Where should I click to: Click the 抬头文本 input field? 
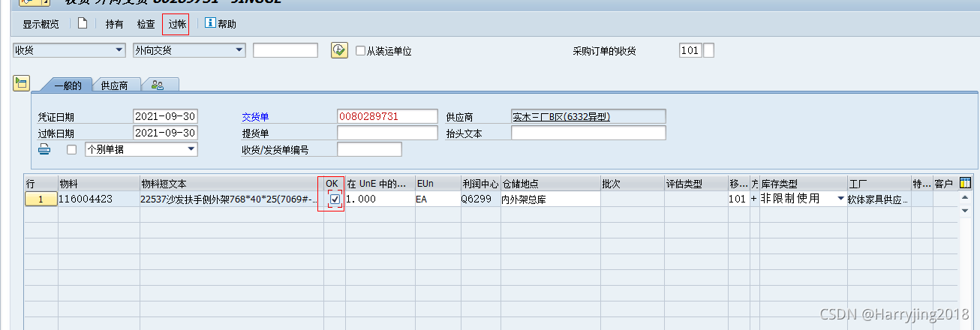point(588,133)
